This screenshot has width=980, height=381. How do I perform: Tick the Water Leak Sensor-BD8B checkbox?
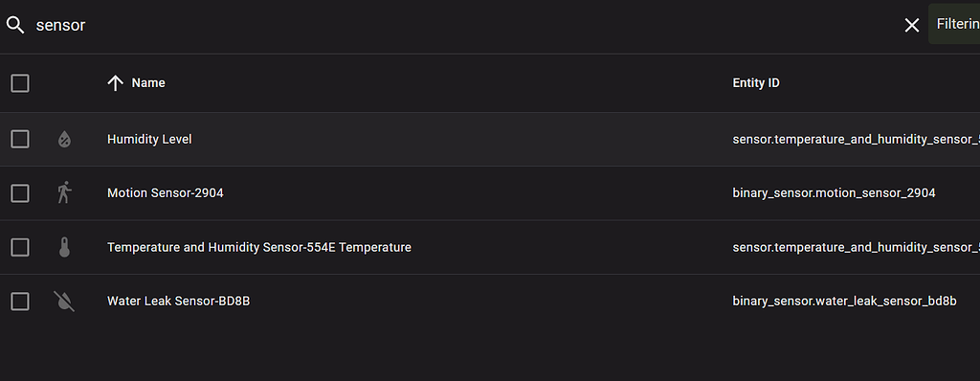click(20, 302)
